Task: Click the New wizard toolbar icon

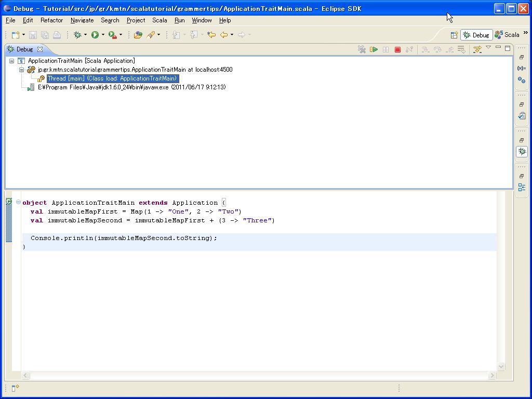Action: click(15, 35)
